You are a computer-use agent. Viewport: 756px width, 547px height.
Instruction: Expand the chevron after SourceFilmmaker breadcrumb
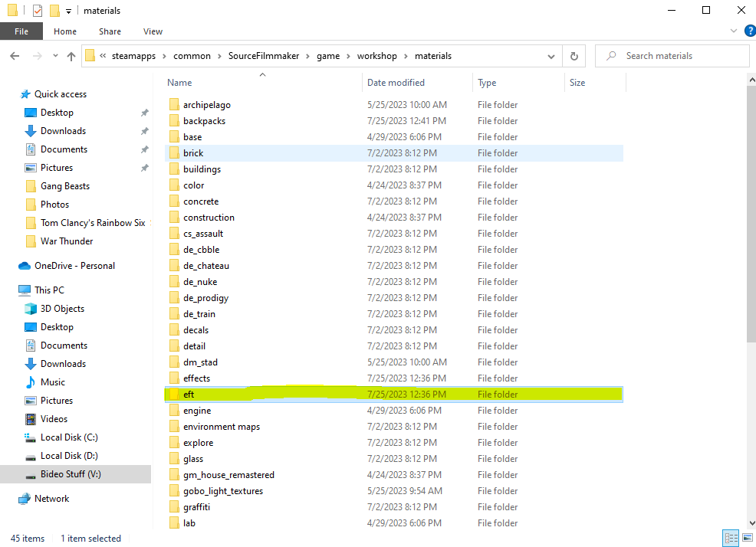(307, 57)
